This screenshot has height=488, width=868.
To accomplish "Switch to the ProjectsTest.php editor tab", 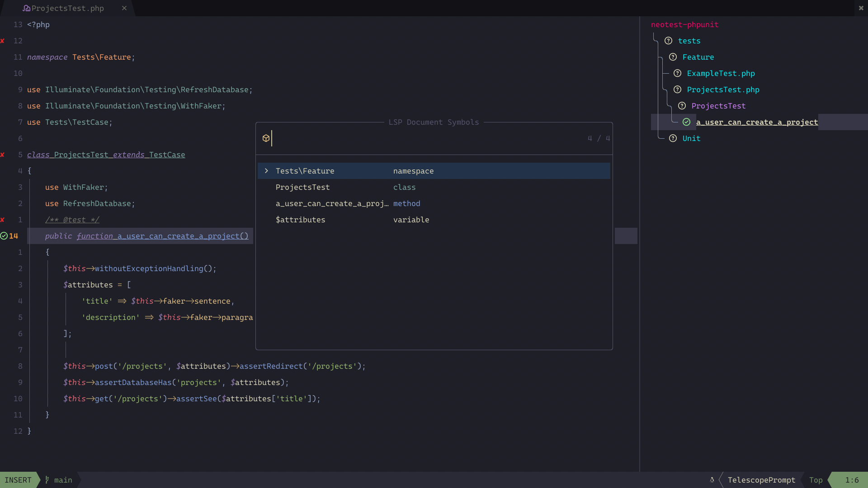I will [68, 8].
